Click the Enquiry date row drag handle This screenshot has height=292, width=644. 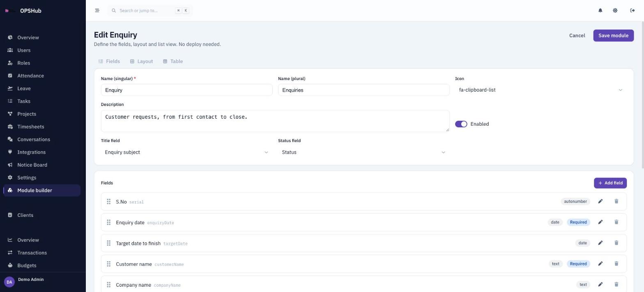(108, 223)
